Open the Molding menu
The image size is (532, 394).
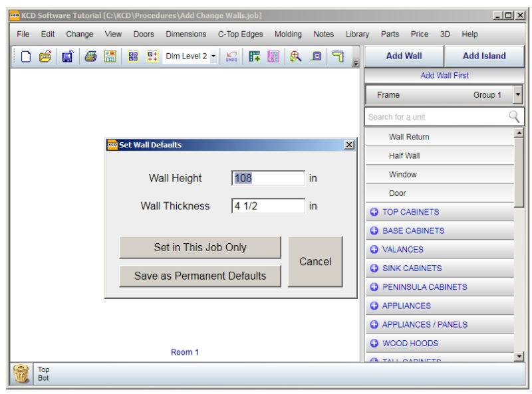288,34
